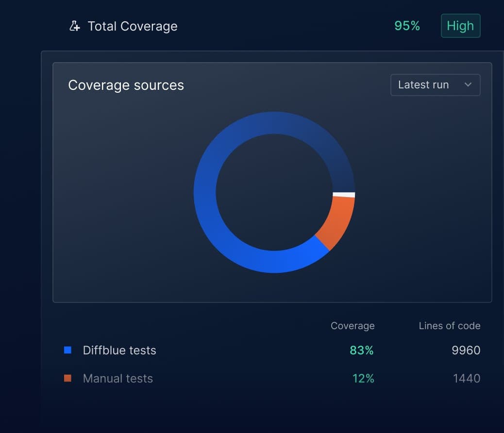The height and width of the screenshot is (433, 504).
Task: Click the white uncovered sliver in the donut chart
Action: pyautogui.click(x=345, y=193)
